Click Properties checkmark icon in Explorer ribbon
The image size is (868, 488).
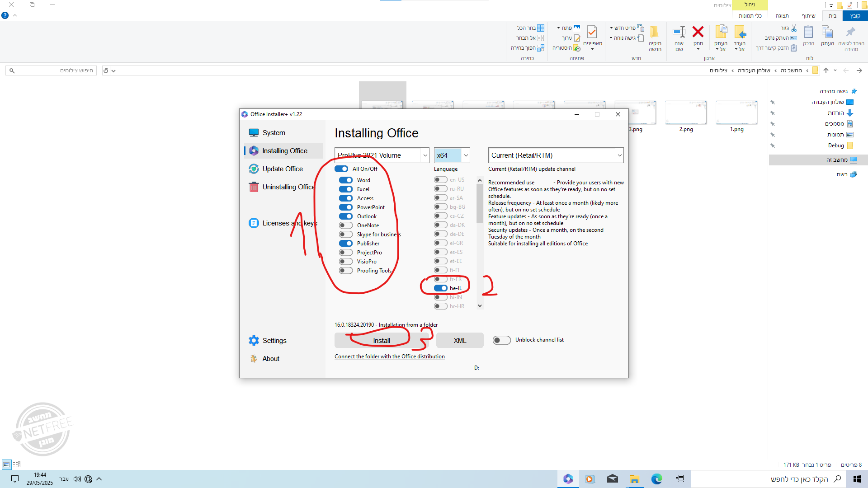(x=592, y=32)
